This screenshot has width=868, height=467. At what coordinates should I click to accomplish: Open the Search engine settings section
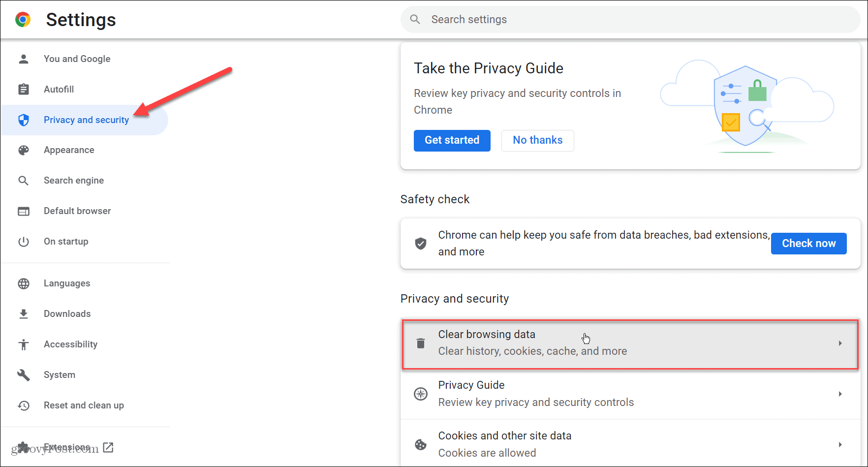tap(74, 181)
